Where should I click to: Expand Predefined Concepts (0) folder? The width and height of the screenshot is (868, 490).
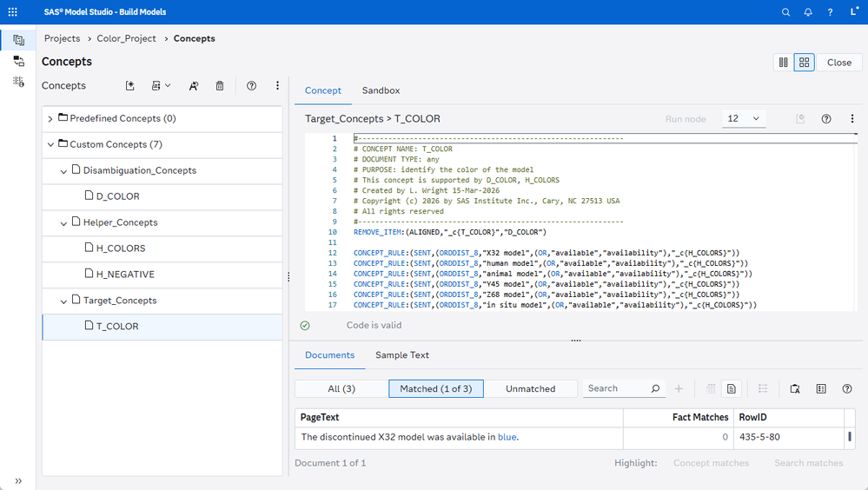coord(50,118)
